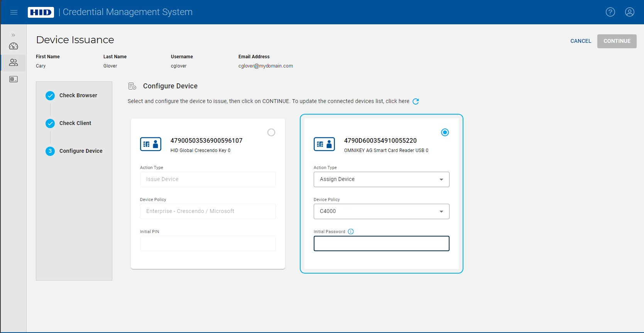Click serial number 47900503536900596107

pyautogui.click(x=206, y=140)
